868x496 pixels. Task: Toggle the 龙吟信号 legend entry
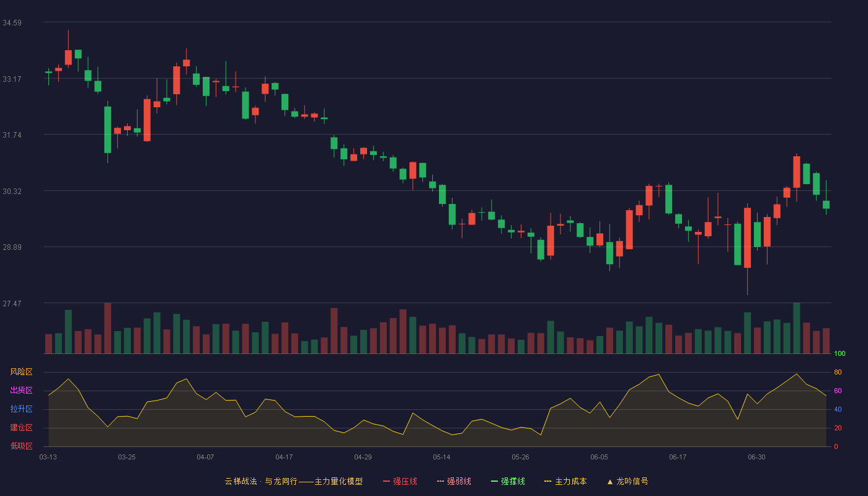point(627,481)
